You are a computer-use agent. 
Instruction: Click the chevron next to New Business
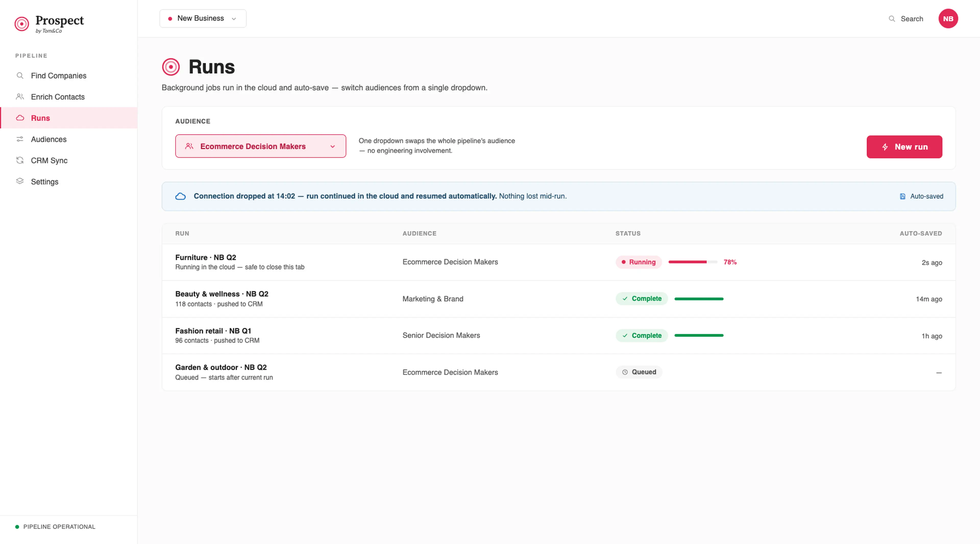[234, 19]
